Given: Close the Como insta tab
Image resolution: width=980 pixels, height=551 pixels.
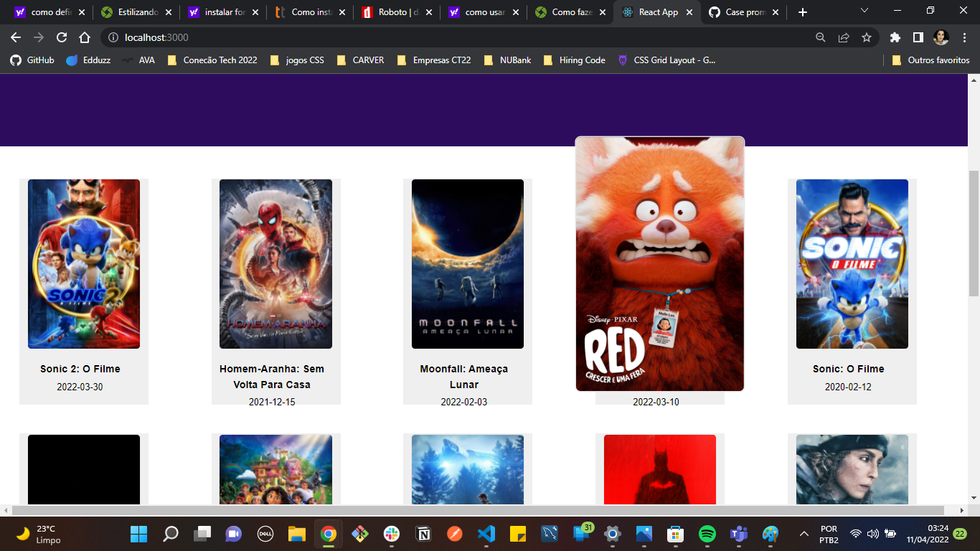Looking at the screenshot, I should [x=341, y=12].
